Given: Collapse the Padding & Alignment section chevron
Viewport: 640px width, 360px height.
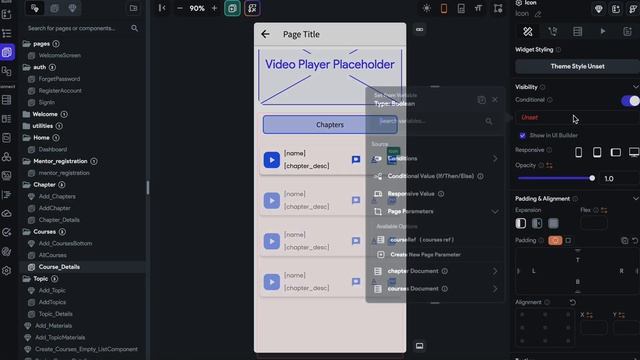Looking at the screenshot, I should click(x=636, y=199).
